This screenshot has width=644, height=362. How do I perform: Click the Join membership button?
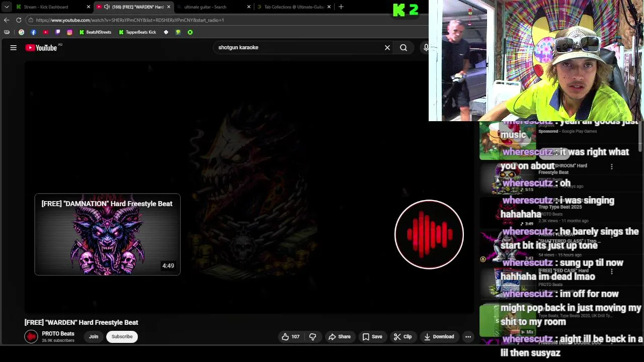coord(94,337)
